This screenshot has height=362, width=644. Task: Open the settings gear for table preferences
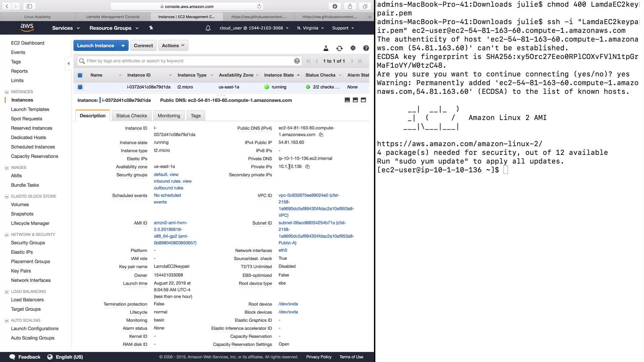pyautogui.click(x=353, y=48)
